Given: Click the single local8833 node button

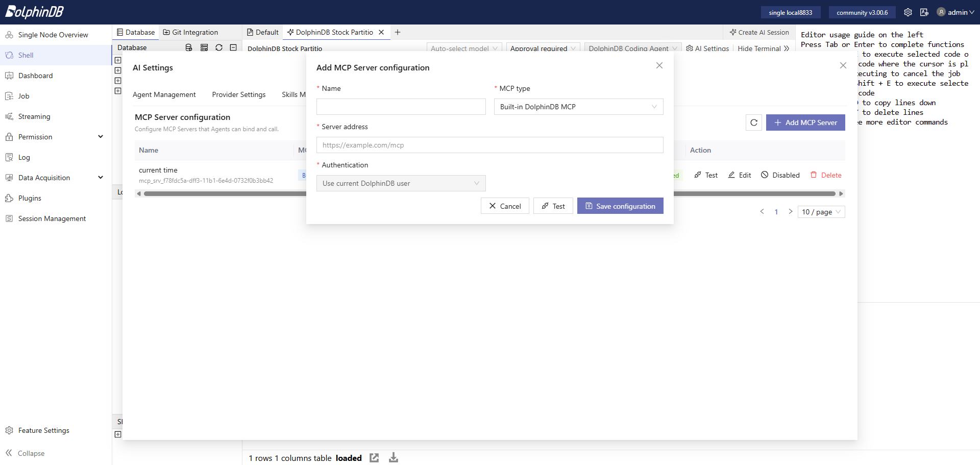Looking at the screenshot, I should tap(790, 12).
